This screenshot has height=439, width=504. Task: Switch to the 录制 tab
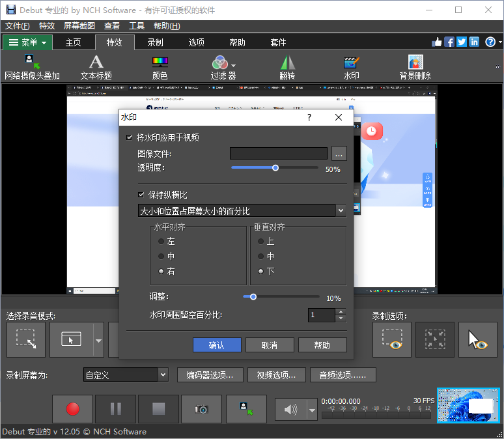point(155,42)
